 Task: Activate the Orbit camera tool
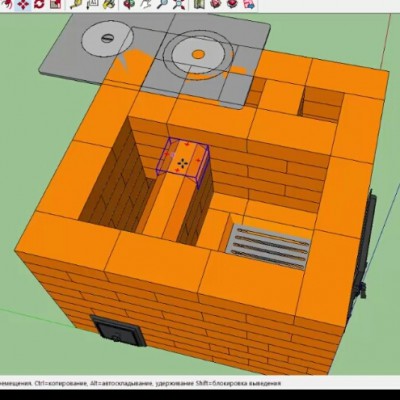coord(129,4)
